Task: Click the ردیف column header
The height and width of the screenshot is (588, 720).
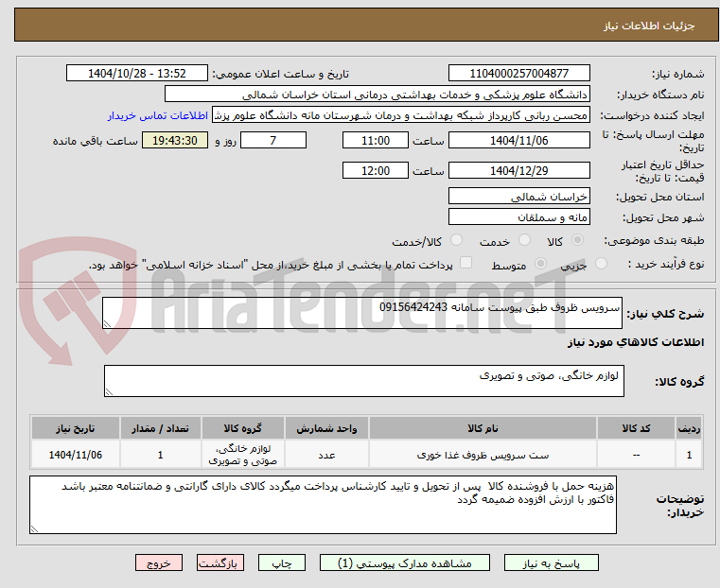Action: pyautogui.click(x=689, y=428)
